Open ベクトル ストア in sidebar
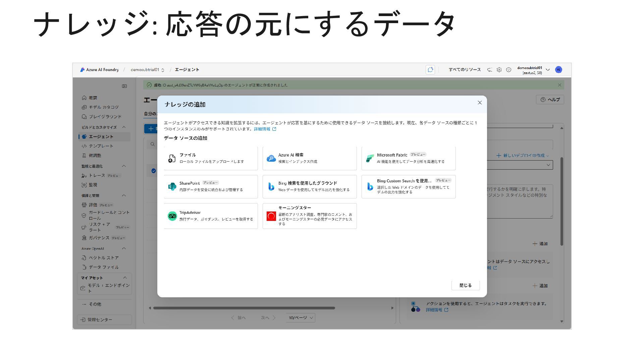This screenshot has height=362, width=644. pyautogui.click(x=104, y=258)
